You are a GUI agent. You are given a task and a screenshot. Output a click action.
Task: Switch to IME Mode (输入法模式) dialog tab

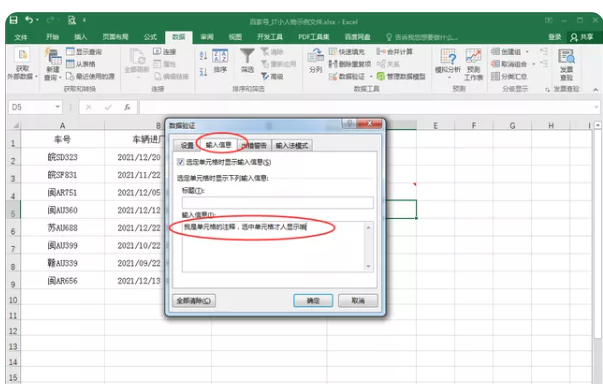pos(292,145)
